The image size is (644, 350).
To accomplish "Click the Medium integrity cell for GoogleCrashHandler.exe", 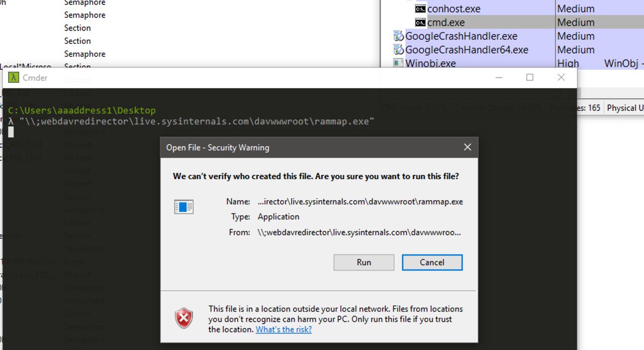I will (576, 36).
